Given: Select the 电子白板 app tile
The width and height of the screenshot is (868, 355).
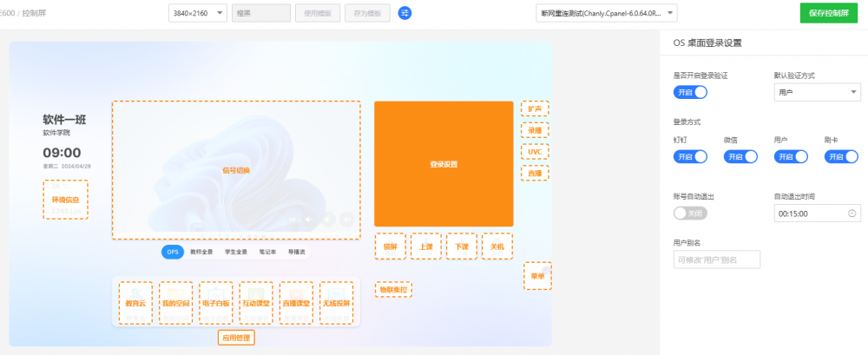Looking at the screenshot, I should click(x=215, y=303).
